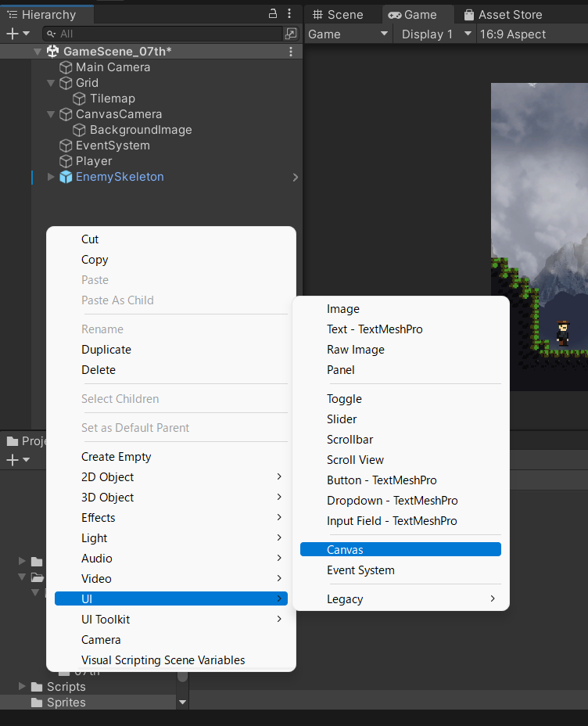588x726 pixels.
Task: Create a Canvas from the UI submenu
Action: (400, 550)
